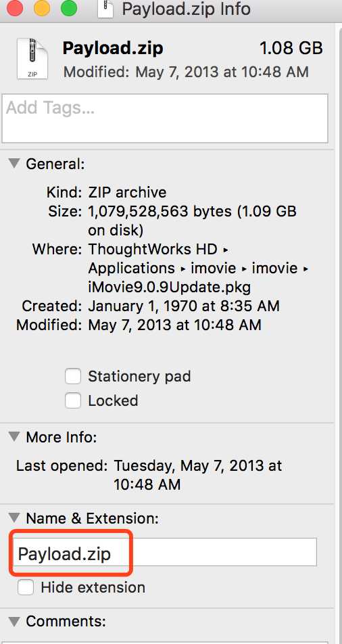This screenshot has height=644, width=342.
Task: Click the Payload.zip name text field
Action: click(164, 553)
